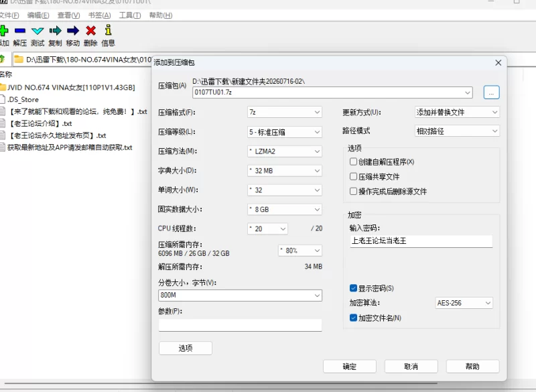This screenshot has width=536, height=392.
Task: Uncheck 加密文件名 checkbox
Action: (x=354, y=318)
